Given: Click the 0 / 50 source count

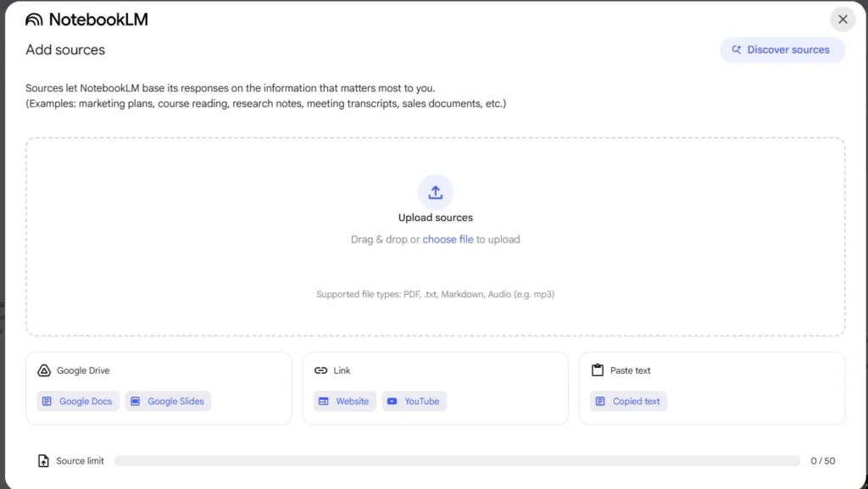Looking at the screenshot, I should click(822, 461).
